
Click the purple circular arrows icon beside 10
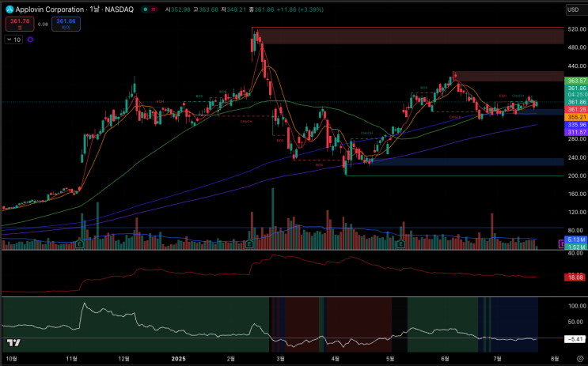(x=30, y=40)
